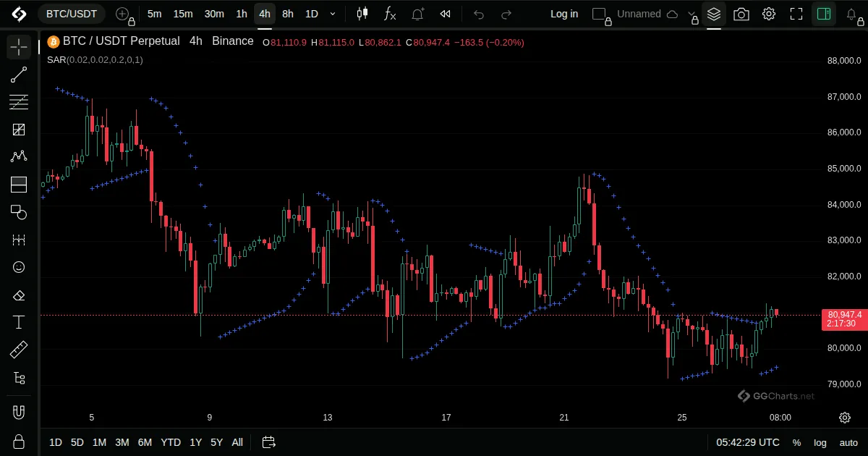Screen dimensions: 868x456
Task: Expand the layout dropdown chevron
Action: (x=692, y=14)
